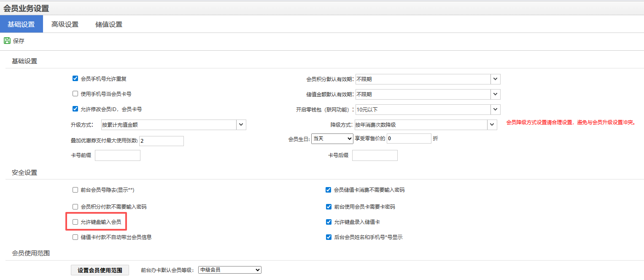Screen dimensions: 644x280
Task: Toggle 允许修改会员ID，会员卡号 checkbox
Action: tap(75, 109)
